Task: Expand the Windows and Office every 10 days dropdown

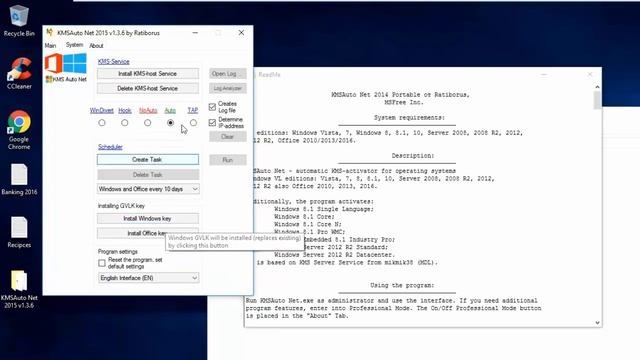Action: (148, 189)
